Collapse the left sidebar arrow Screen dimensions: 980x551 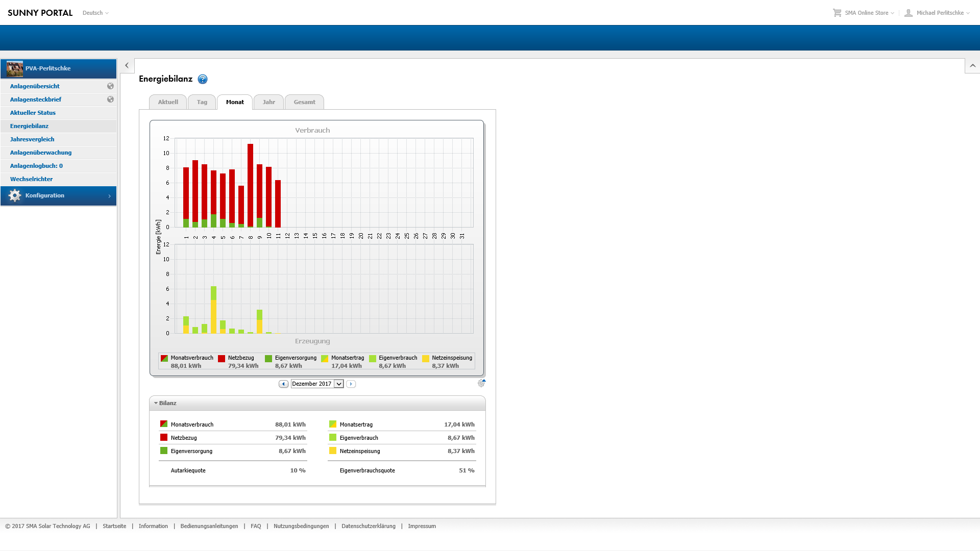127,65
